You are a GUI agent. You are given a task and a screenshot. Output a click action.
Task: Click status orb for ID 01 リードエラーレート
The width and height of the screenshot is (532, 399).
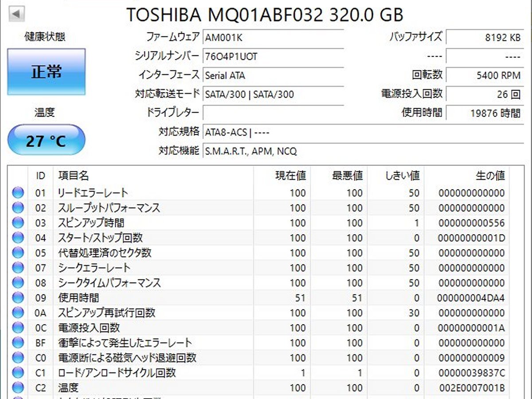point(18,193)
